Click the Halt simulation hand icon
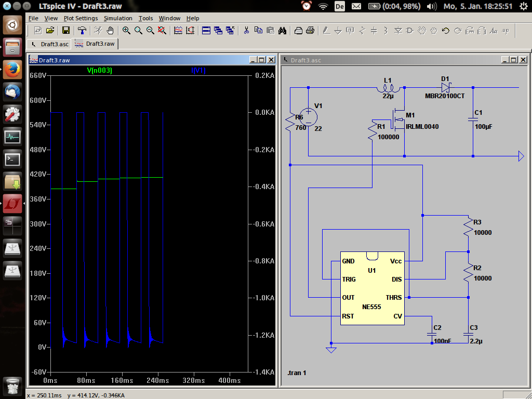This screenshot has width=532, height=399. point(110,31)
